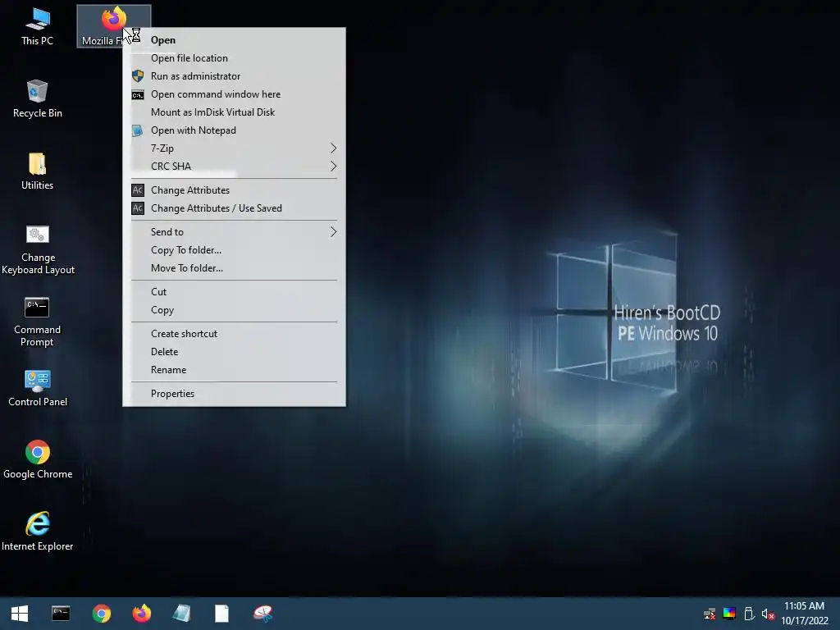Open the notepad-style taskbar icon
The width and height of the screenshot is (840, 630).
coord(181,614)
